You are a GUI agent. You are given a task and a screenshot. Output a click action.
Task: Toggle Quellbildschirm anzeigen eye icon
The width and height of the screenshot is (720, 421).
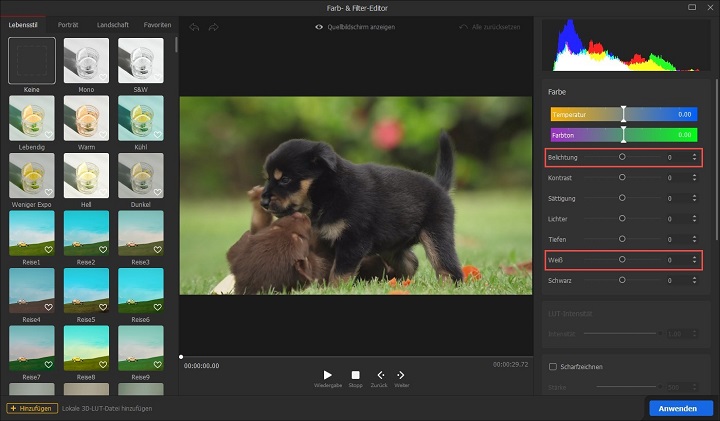click(319, 27)
